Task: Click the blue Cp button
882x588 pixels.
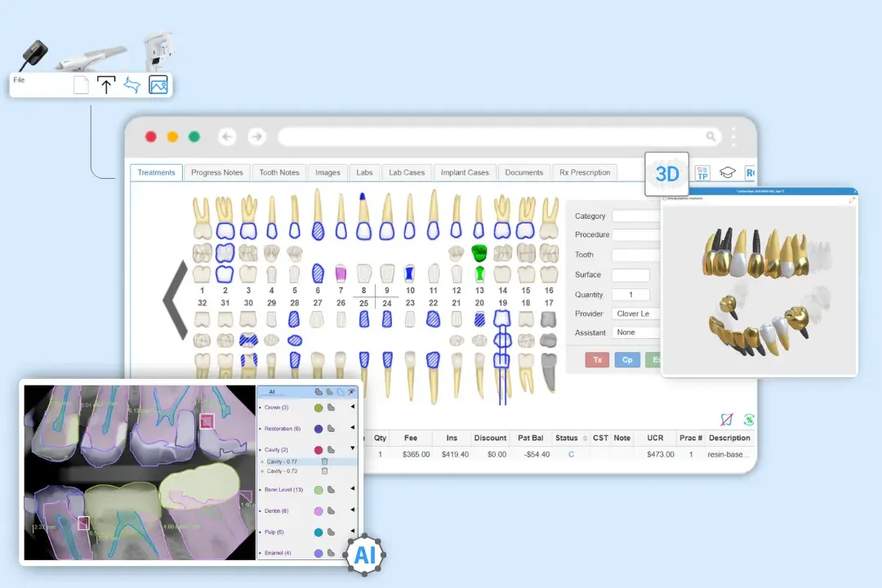Action: (627, 359)
